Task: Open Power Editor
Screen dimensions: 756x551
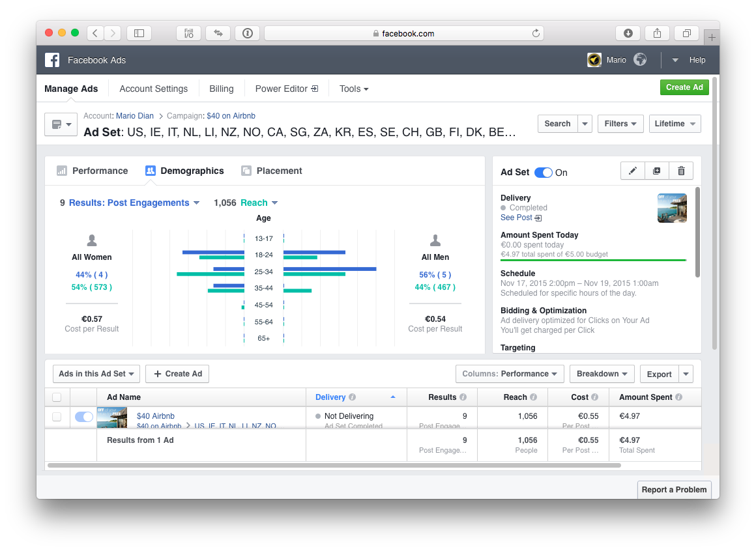Action: tap(286, 89)
